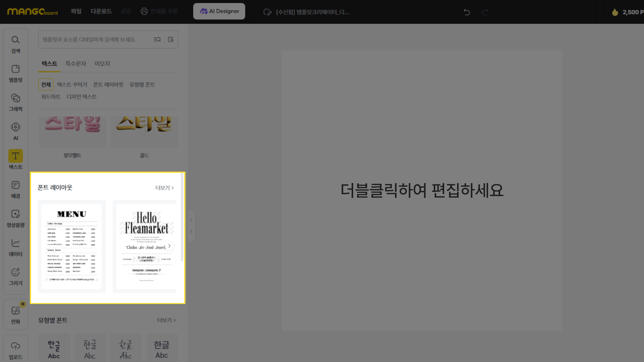This screenshot has height=362, width=644.
Task: Click next arrow on font layout carousel
Action: pos(169,246)
